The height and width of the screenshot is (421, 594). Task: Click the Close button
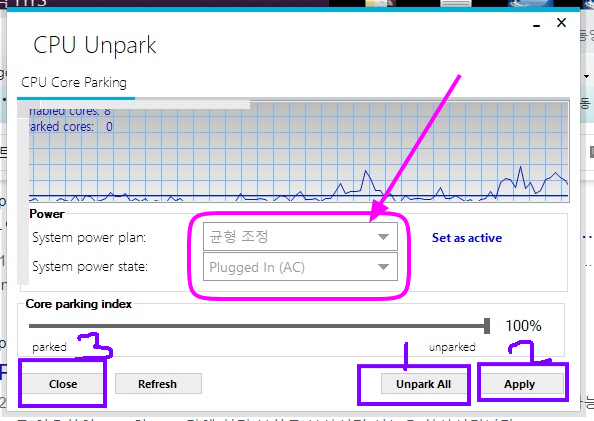pyautogui.click(x=63, y=384)
